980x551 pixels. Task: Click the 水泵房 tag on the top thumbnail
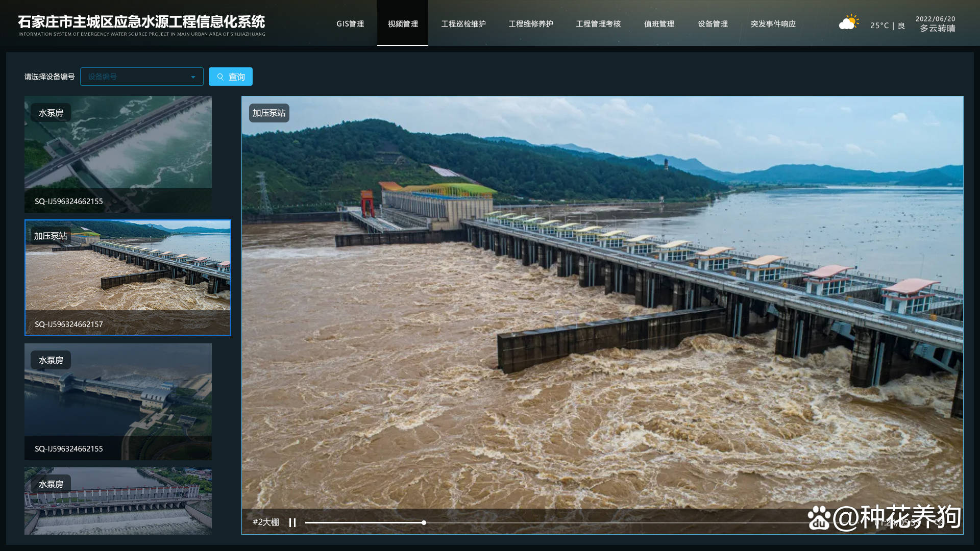tap(51, 112)
